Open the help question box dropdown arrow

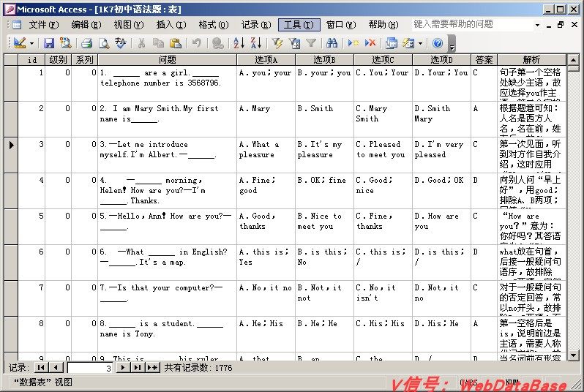(537, 26)
